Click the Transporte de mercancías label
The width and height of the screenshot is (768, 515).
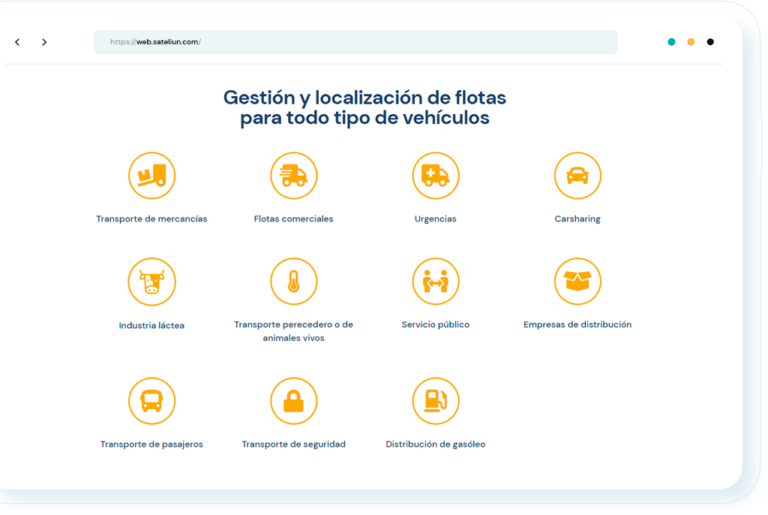151,219
